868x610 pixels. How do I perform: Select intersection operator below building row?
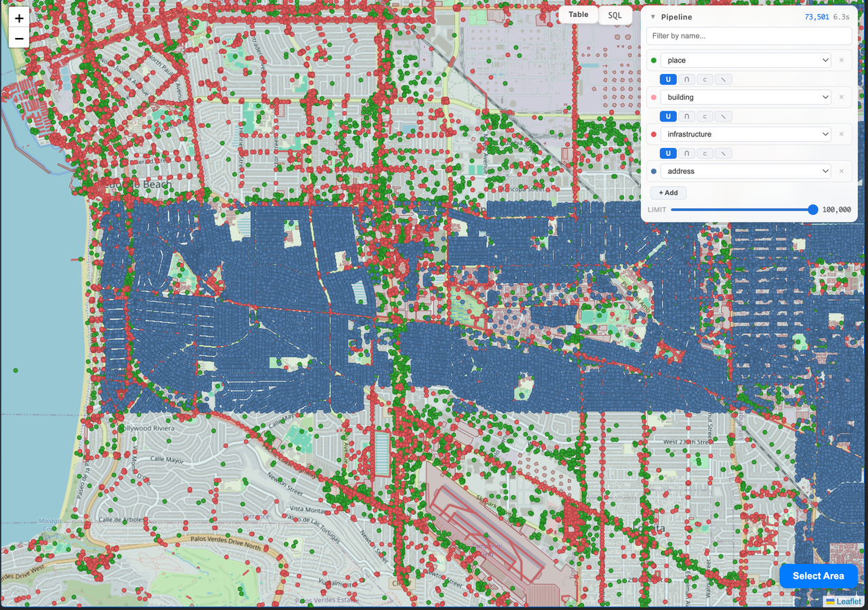[686, 116]
